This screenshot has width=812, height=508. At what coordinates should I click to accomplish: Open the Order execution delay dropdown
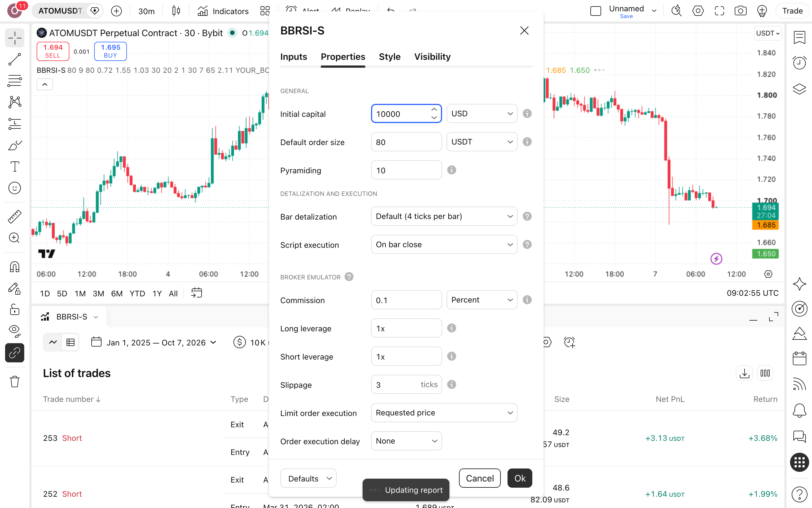[406, 441]
